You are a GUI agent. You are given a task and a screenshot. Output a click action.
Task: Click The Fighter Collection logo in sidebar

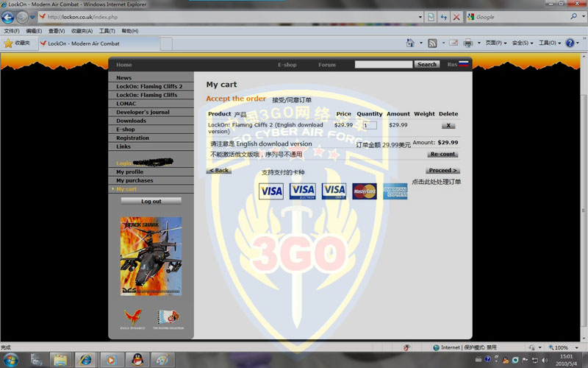168,319
